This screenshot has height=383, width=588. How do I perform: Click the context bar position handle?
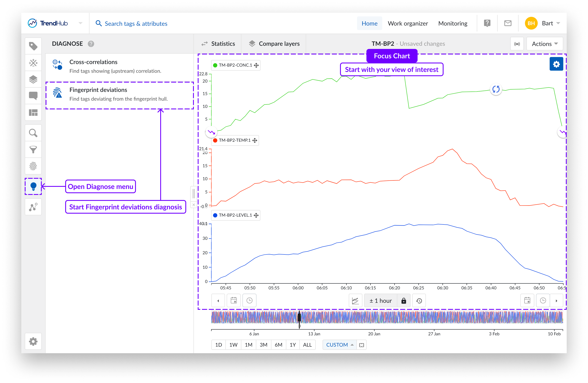pos(299,318)
